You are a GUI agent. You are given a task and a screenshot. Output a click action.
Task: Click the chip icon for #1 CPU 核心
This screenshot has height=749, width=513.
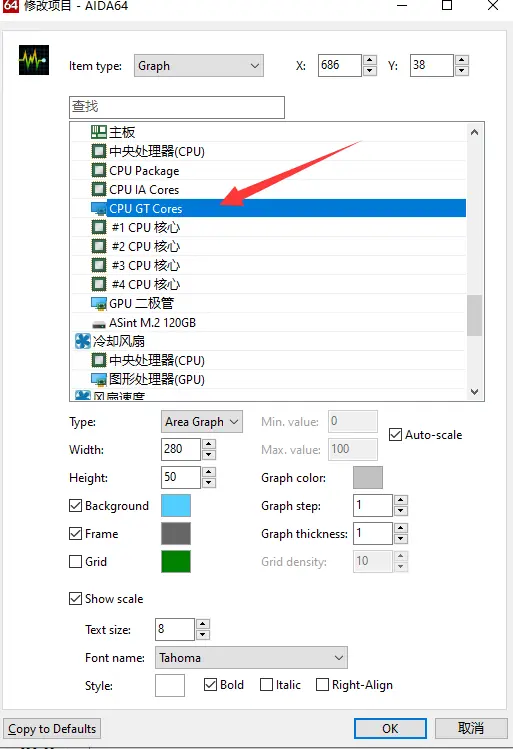tap(99, 227)
